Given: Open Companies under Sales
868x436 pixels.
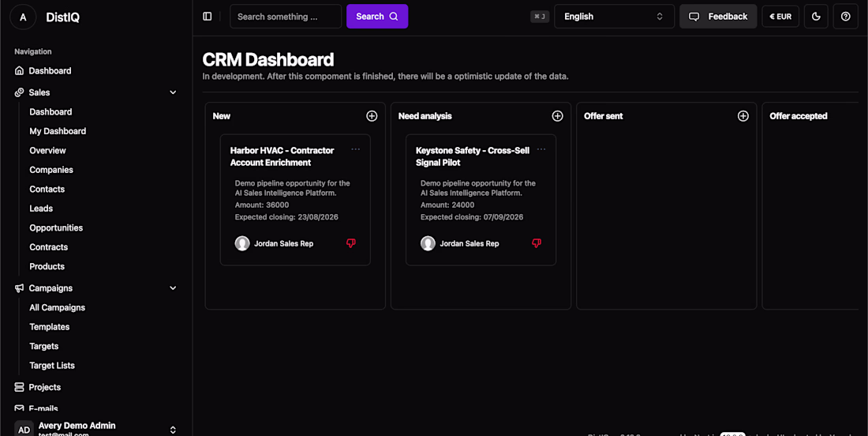Looking at the screenshot, I should 51,170.
